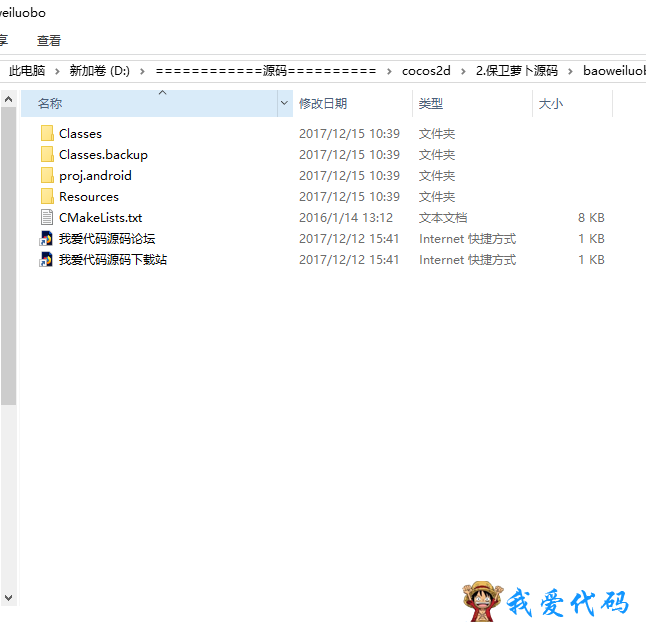
Task: Click the proj.android folder icon
Action: 47,175
